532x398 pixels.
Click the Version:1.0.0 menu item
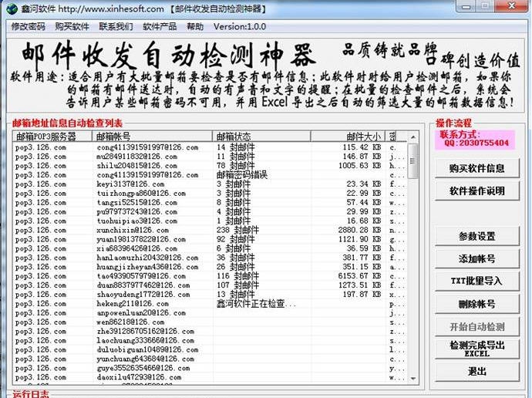coord(240,26)
